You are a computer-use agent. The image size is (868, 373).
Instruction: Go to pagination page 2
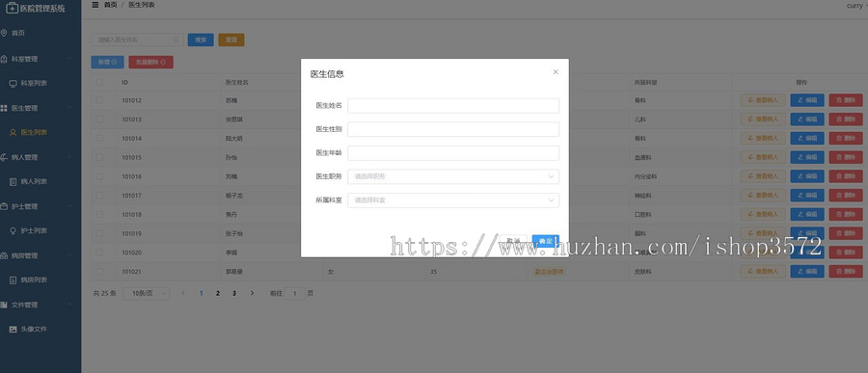[x=218, y=293]
